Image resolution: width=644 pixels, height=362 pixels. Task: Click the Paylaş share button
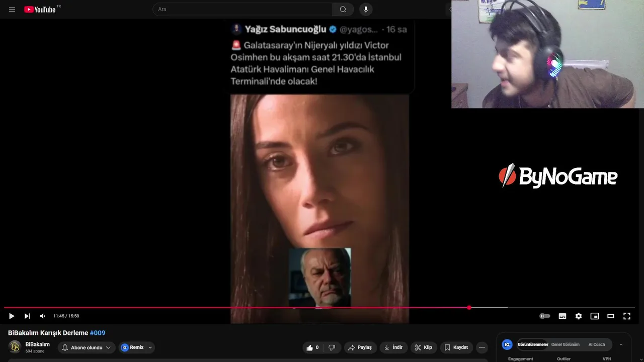coord(360,347)
